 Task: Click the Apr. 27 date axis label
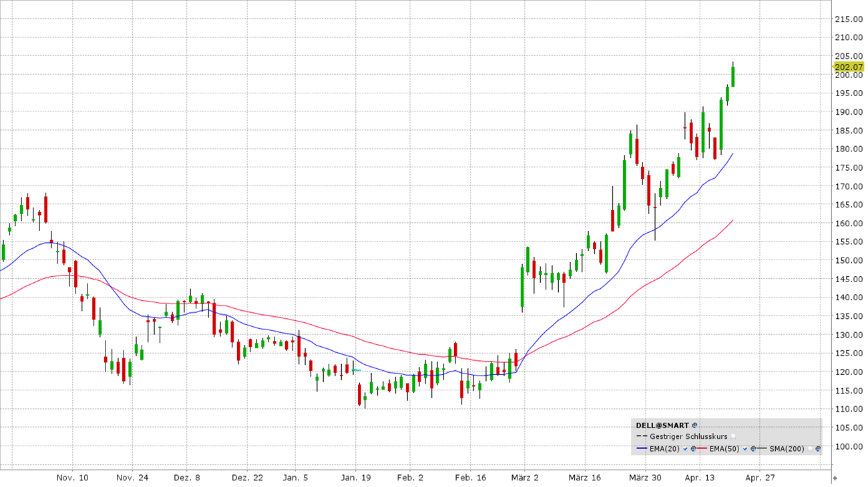point(759,478)
